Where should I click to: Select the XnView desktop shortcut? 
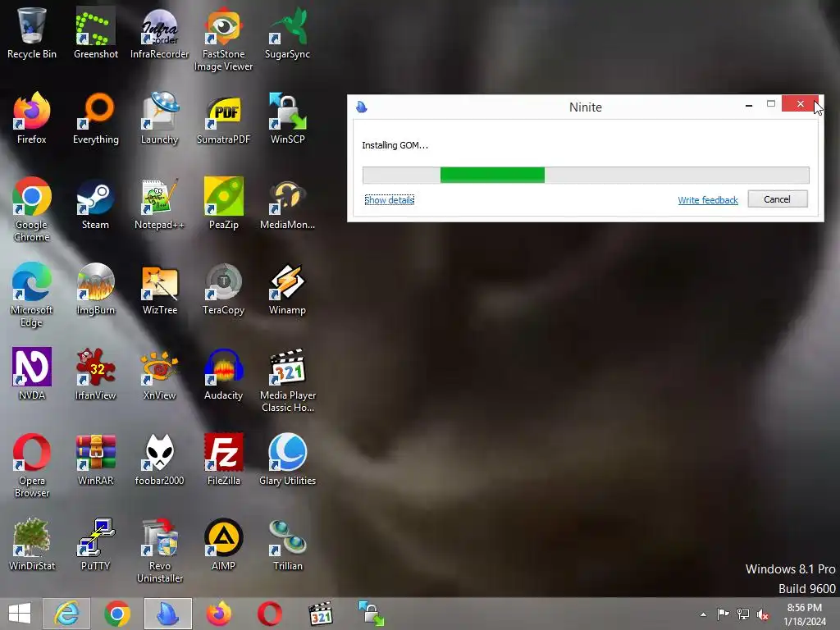tap(160, 374)
